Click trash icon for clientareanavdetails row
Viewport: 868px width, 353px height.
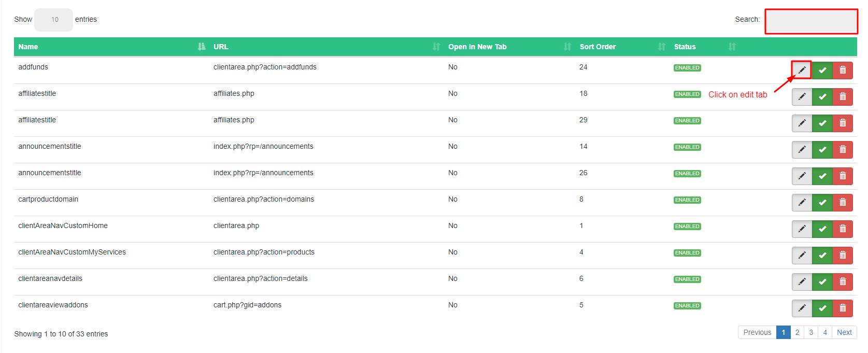coord(843,281)
